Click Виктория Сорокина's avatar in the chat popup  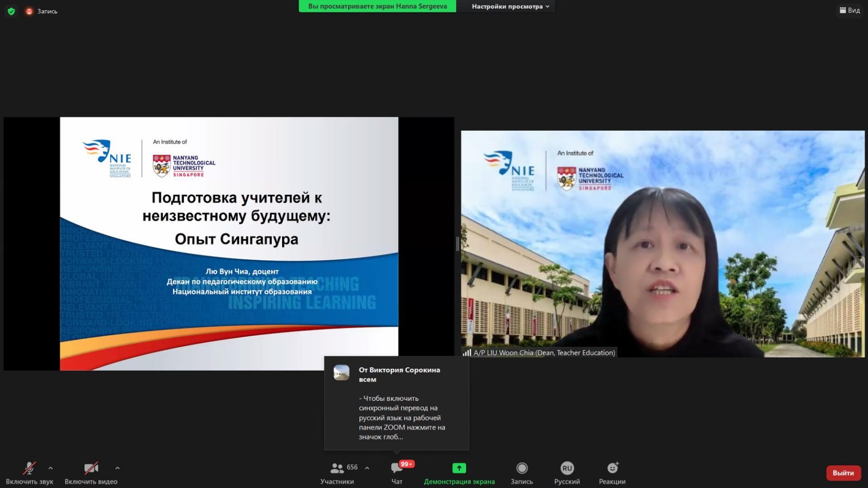pyautogui.click(x=341, y=372)
